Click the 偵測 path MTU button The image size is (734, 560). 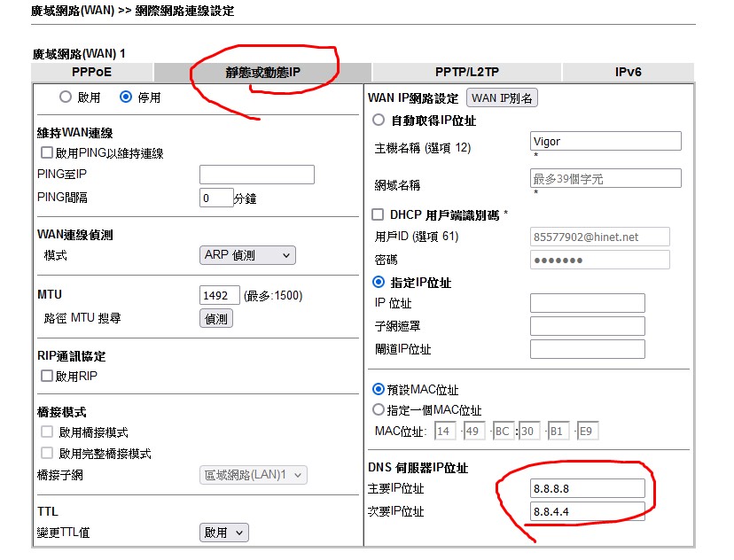click(x=216, y=318)
